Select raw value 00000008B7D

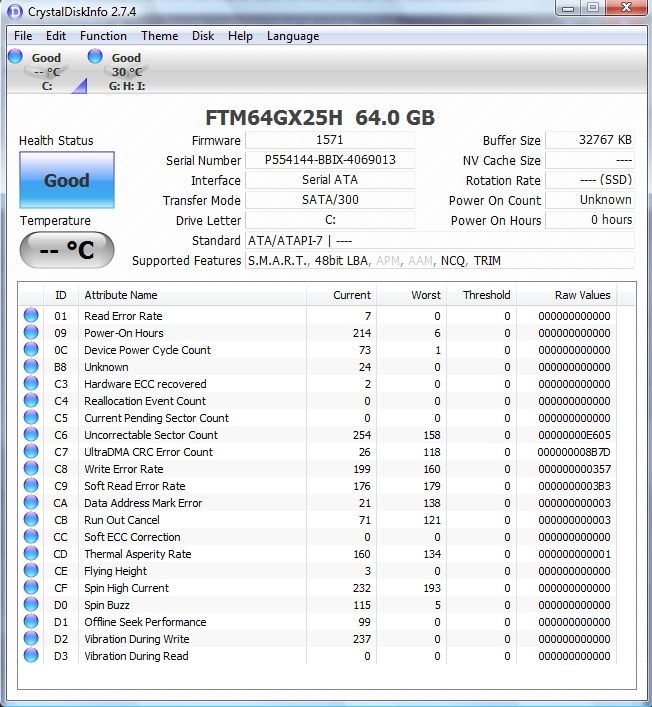[574, 452]
